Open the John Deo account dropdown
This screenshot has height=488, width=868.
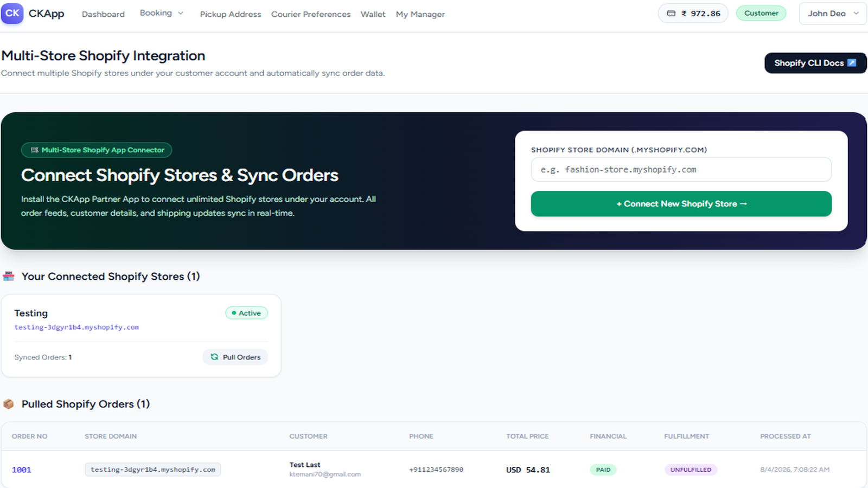(x=833, y=14)
